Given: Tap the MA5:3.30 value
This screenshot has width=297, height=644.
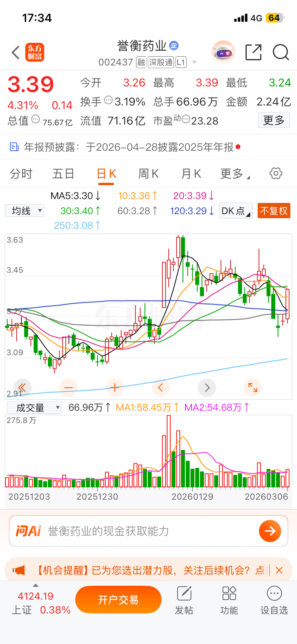Looking at the screenshot, I should pos(75,196).
